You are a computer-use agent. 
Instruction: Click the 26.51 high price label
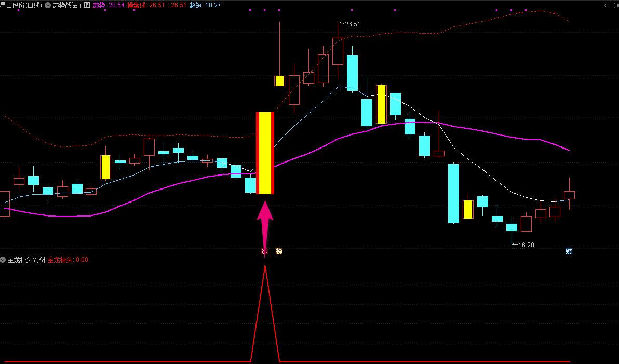tap(353, 24)
